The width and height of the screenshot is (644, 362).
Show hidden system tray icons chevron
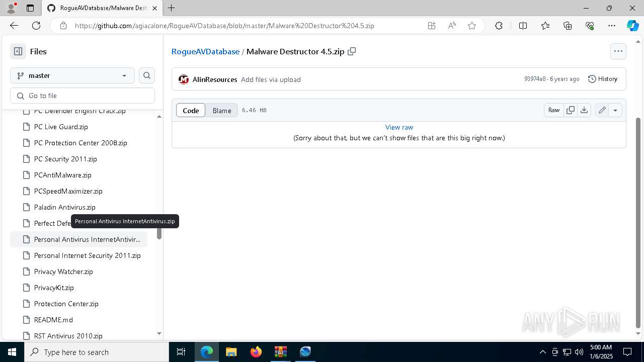[x=542, y=352]
